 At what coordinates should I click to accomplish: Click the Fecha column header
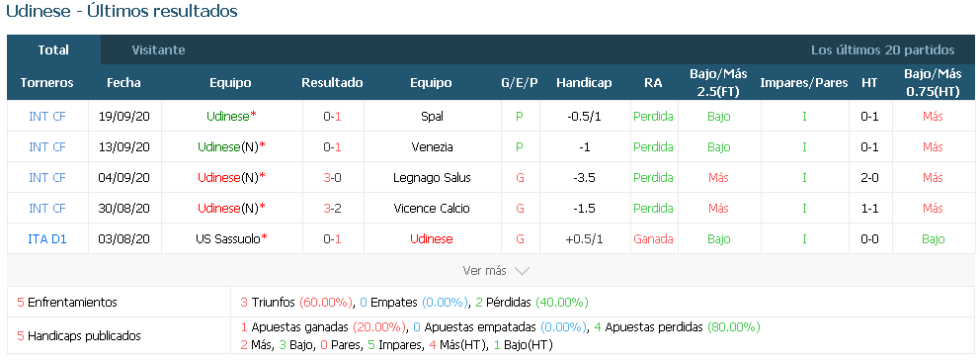pyautogui.click(x=123, y=82)
